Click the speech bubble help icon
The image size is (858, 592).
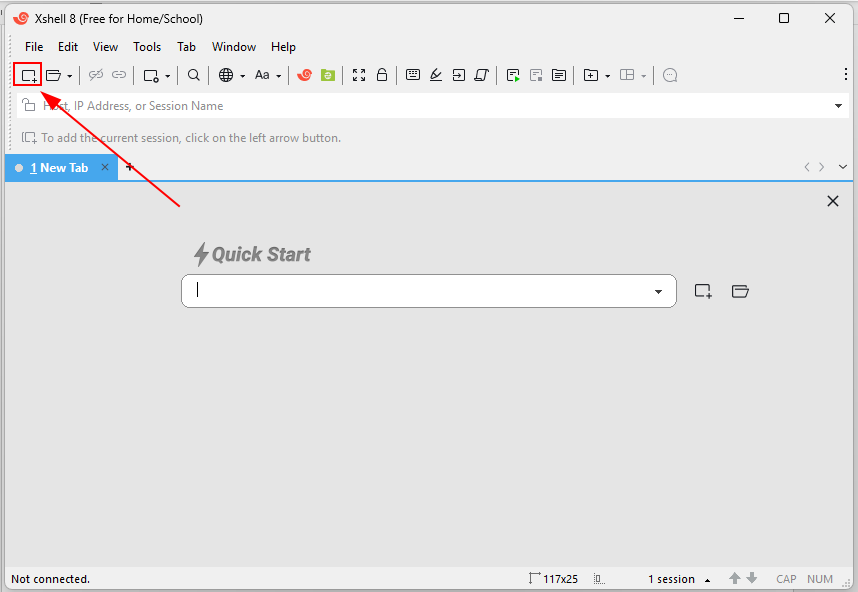click(x=670, y=75)
